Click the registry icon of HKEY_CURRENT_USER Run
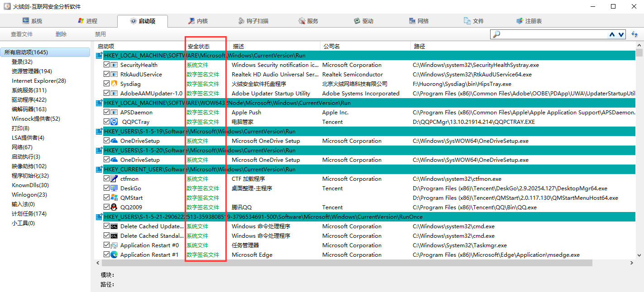The image size is (644, 292). 99,170
